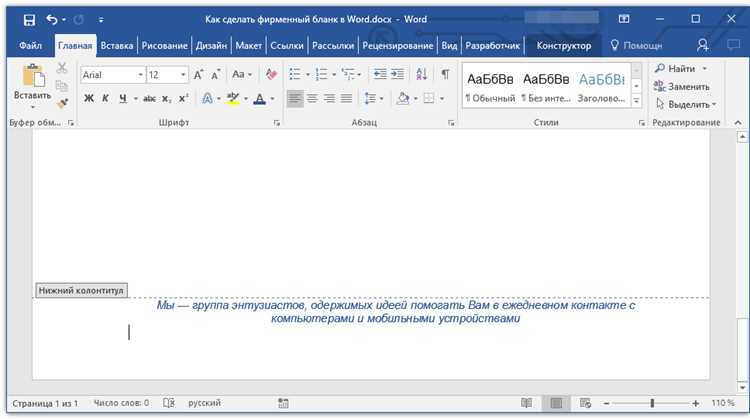
Task: Align text right
Action: pos(329,99)
